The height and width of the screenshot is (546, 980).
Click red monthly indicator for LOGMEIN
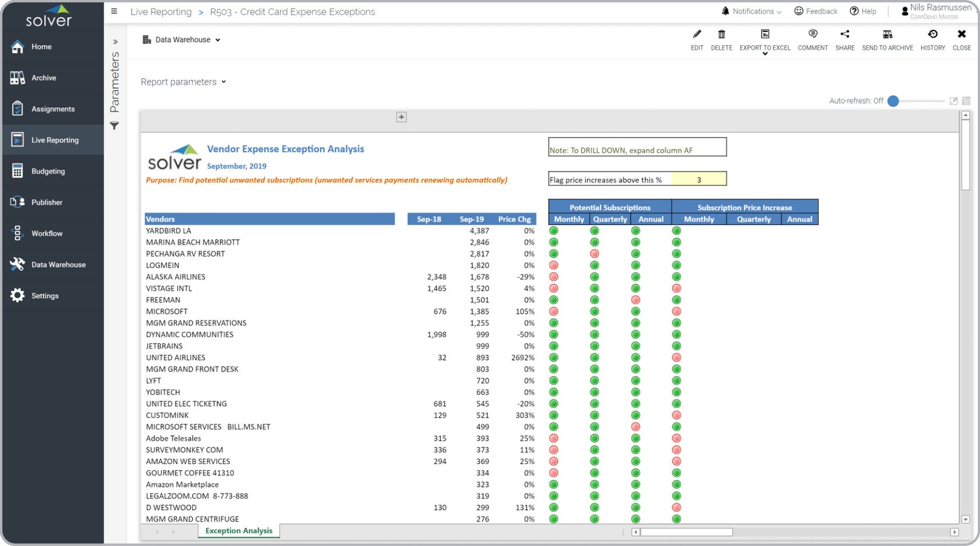(x=554, y=265)
